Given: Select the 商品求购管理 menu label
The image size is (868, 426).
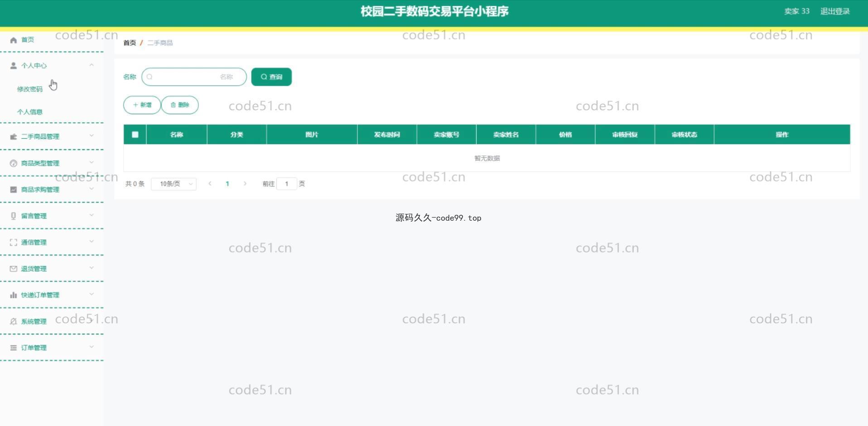Looking at the screenshot, I should pos(40,189).
